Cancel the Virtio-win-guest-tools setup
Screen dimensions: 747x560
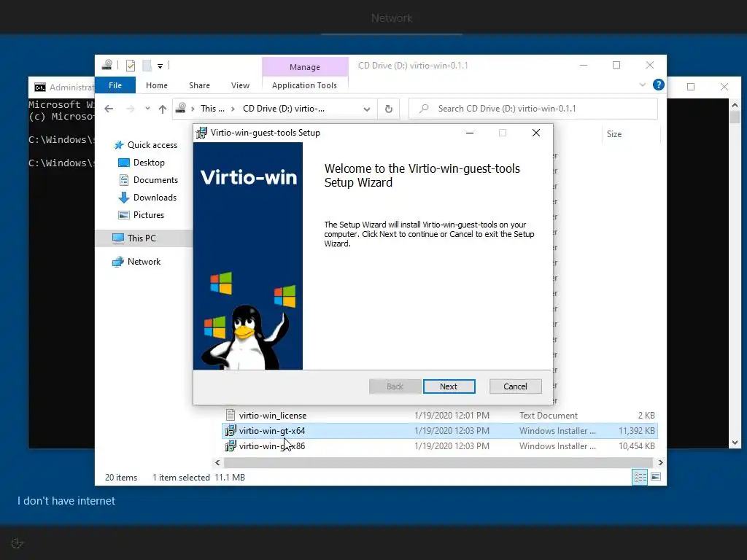(x=515, y=386)
